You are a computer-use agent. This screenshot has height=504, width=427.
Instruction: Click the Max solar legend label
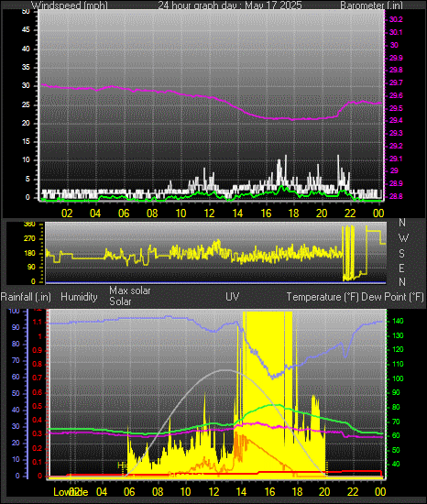pyautogui.click(x=130, y=290)
